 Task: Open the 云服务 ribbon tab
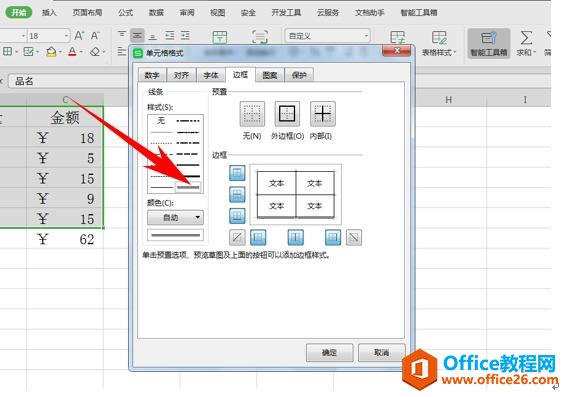[x=328, y=13]
